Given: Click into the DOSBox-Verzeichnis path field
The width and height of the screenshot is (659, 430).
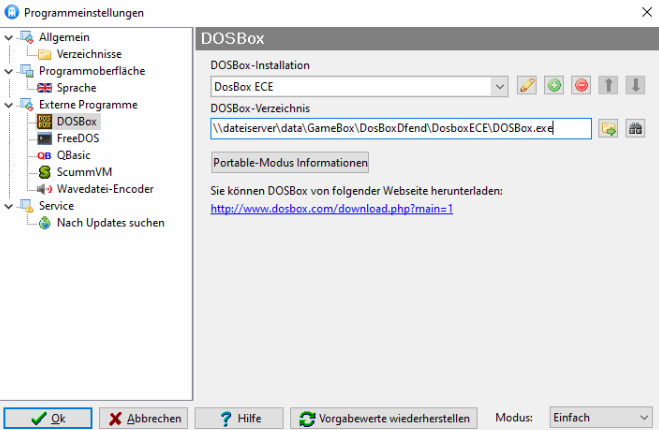Looking at the screenshot, I should [400, 128].
